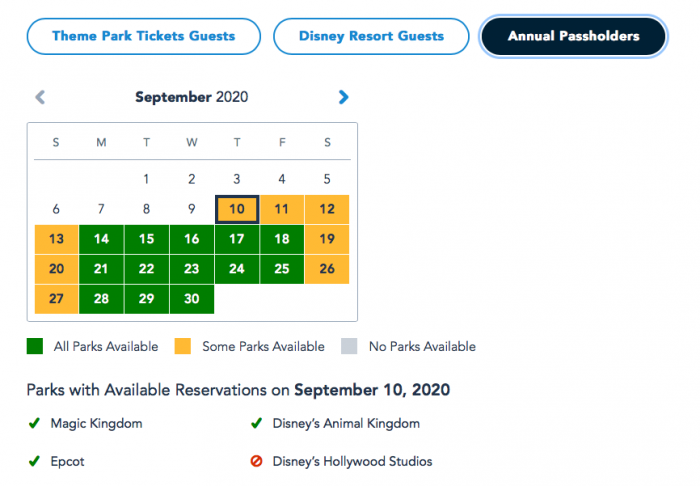Image resolution: width=700 pixels, height=486 pixels.
Task: Click the Magic Kingdom park name
Action: (96, 423)
